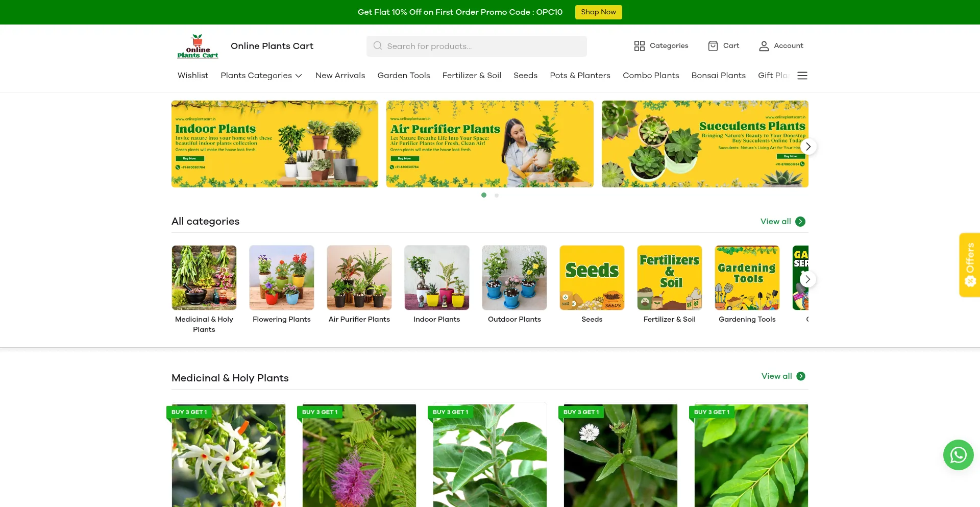The image size is (980, 507).
Task: Focus the Search for products field
Action: tap(477, 46)
